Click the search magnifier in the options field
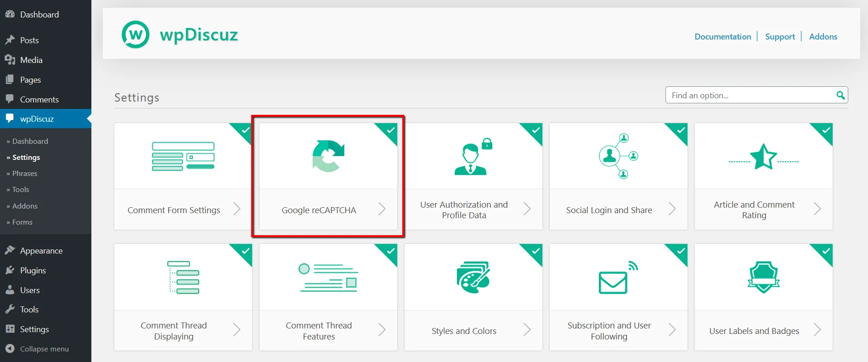This screenshot has width=868, height=362. [840, 95]
